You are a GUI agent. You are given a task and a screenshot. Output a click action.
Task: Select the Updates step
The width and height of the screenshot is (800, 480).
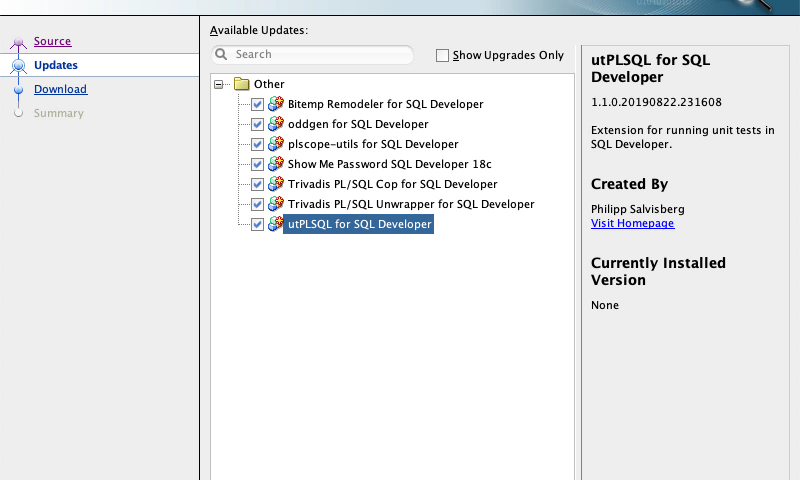click(x=56, y=65)
